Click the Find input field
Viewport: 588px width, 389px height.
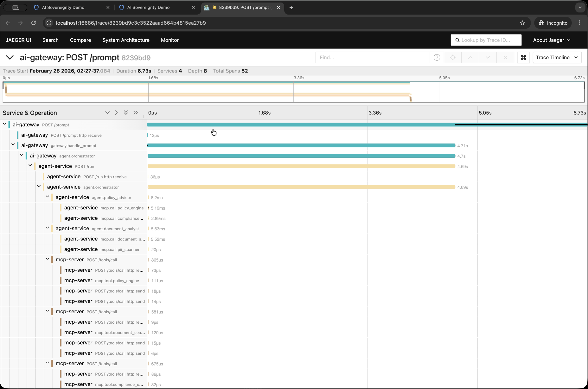pos(373,57)
